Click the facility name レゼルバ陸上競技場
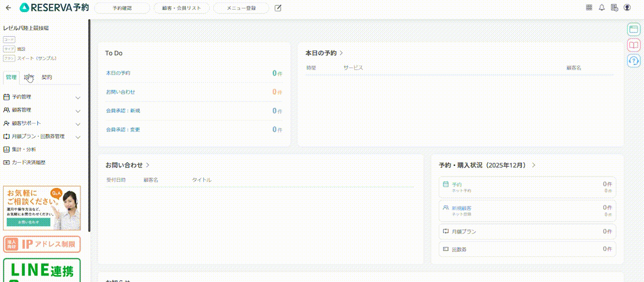Screen dimensions: 644x282 point(26,28)
